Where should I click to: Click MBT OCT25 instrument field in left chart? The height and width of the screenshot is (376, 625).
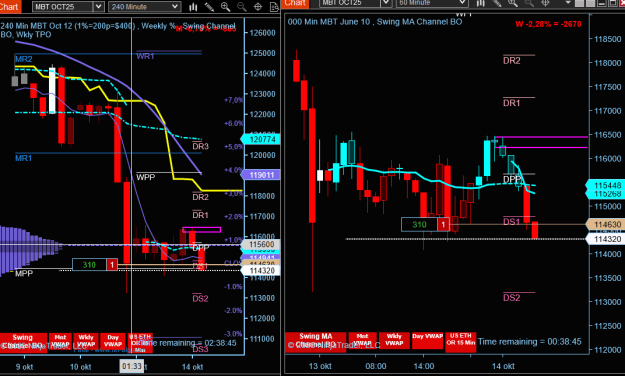tap(63, 6)
